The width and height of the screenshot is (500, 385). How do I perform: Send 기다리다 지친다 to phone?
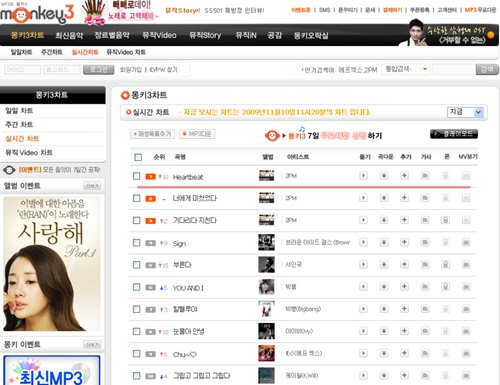[445, 220]
